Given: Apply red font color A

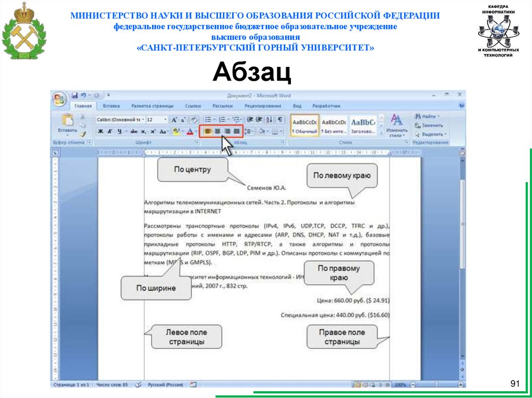Looking at the screenshot, I should (190, 131).
